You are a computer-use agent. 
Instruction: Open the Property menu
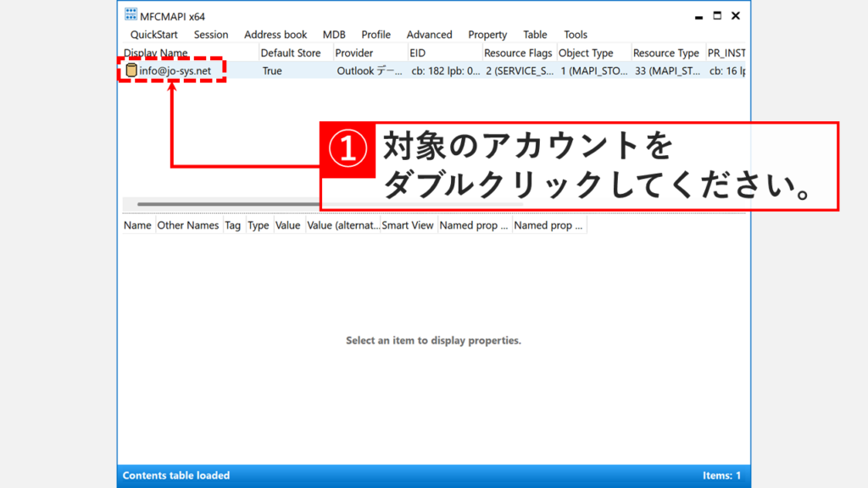(487, 35)
